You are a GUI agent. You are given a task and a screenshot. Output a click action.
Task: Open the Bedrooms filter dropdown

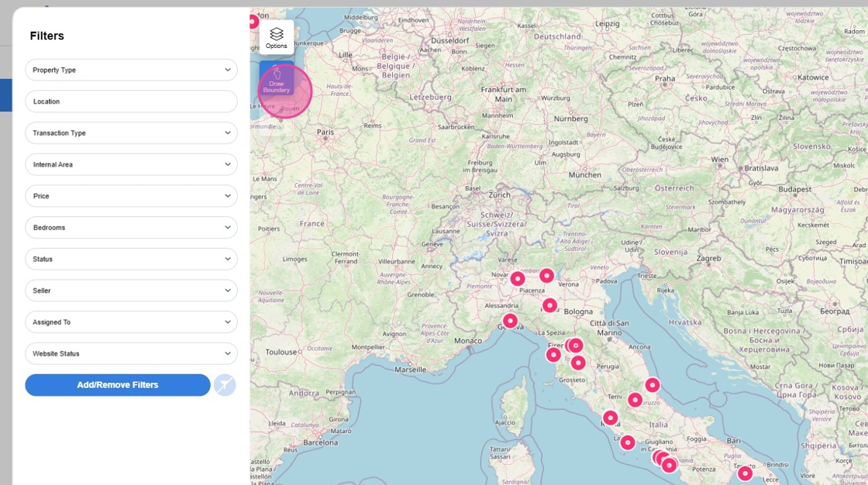point(131,228)
